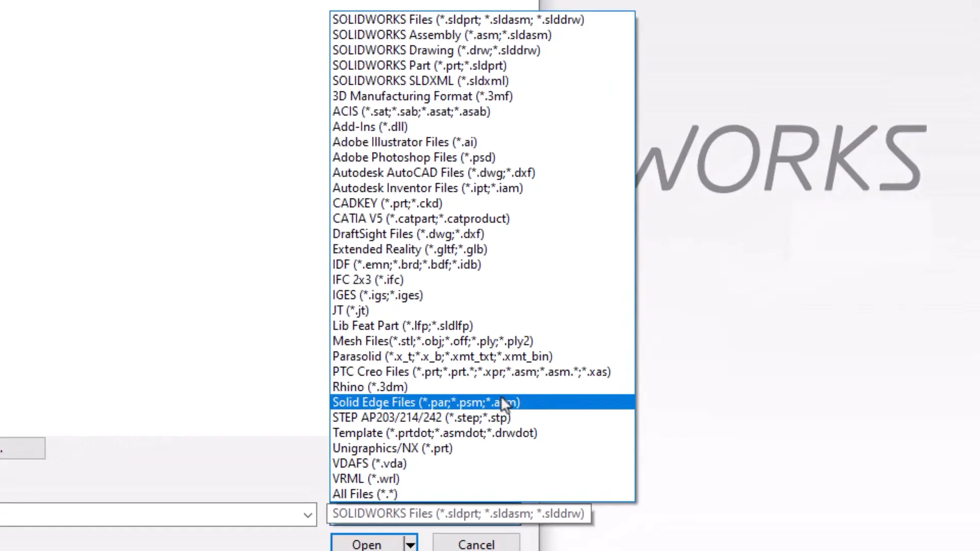Viewport: 980px width, 551px height.
Task: Pick PTC Creo Files option
Action: 471,371
